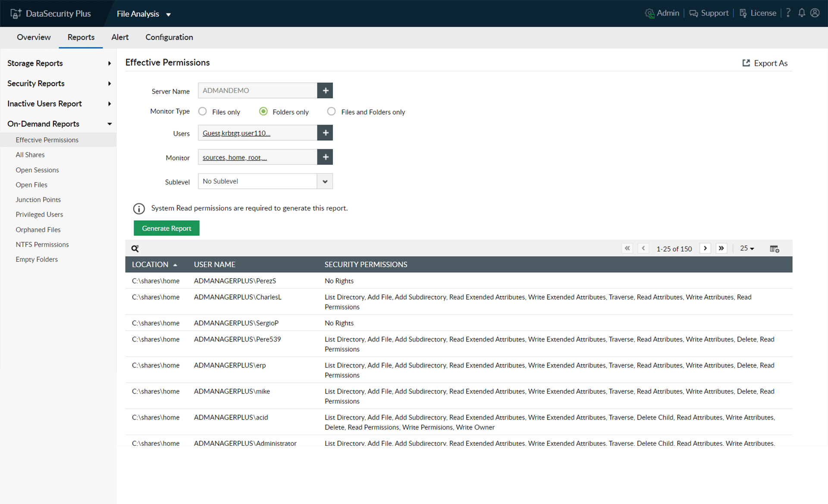Click the column chooser icon above the table
The image size is (828, 504).
click(774, 248)
